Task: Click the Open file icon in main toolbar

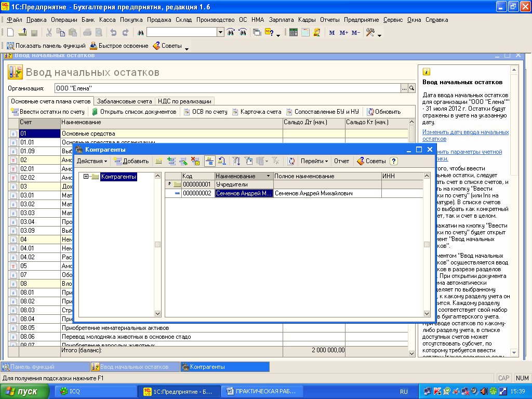Action: (x=22, y=32)
